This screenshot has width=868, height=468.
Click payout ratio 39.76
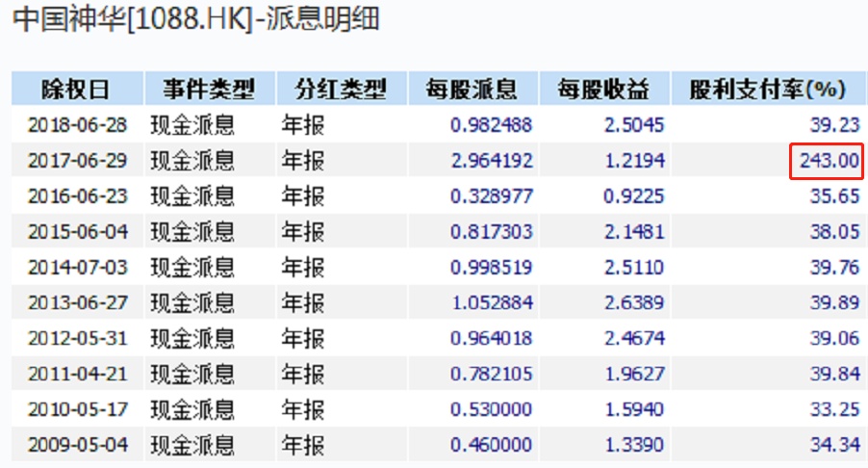[x=835, y=267]
